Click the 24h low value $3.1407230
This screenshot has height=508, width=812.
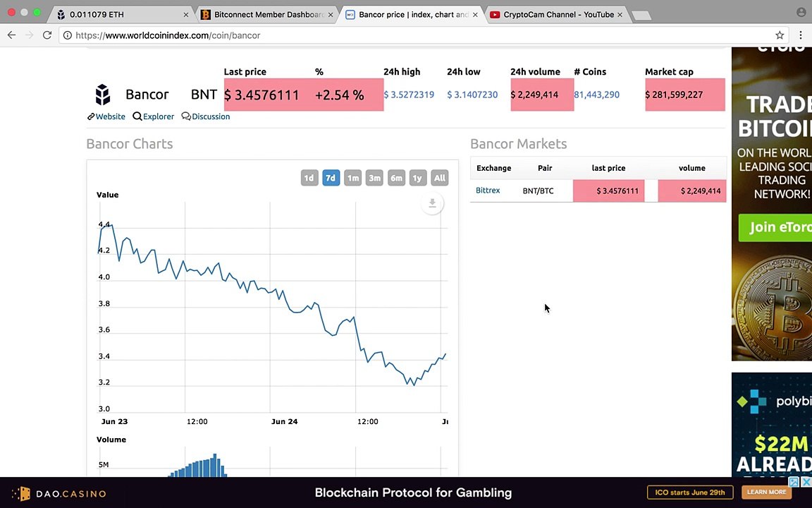[472, 95]
